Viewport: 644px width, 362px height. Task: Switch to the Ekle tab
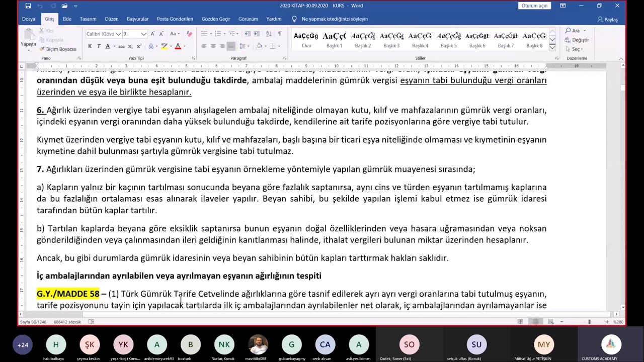click(67, 19)
